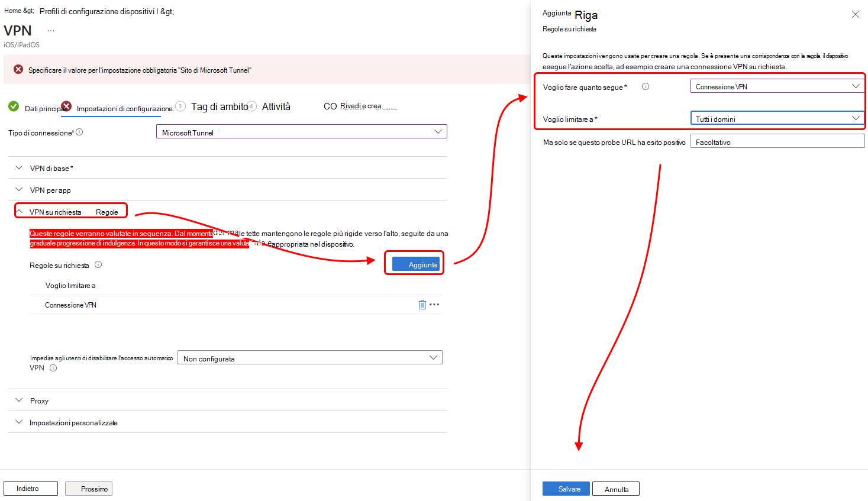Expand the VPN di base section
Viewport: 868px width, 501px height.
228,168
